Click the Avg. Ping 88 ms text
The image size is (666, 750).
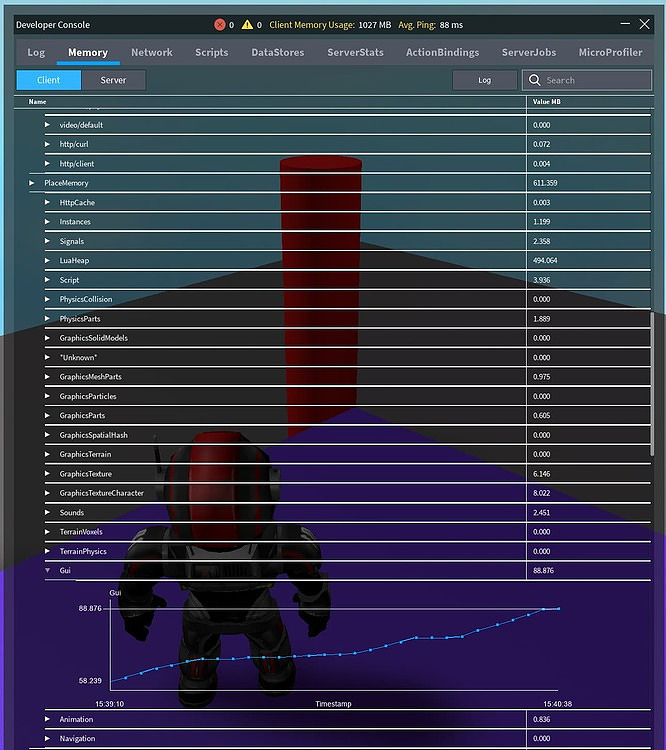(431, 25)
